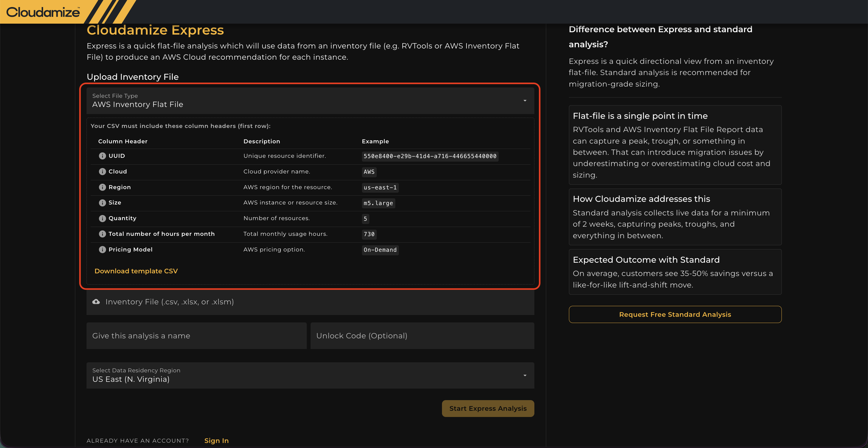Image resolution: width=868 pixels, height=448 pixels.
Task: Click 'How Cloudamize addresses this' card
Action: [x=675, y=217]
